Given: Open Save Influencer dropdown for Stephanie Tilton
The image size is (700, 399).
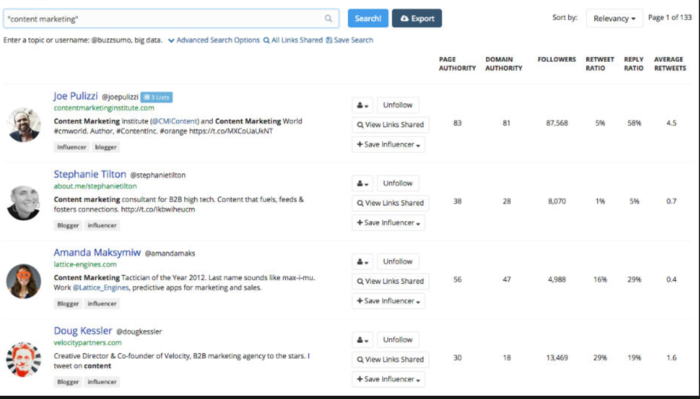Looking at the screenshot, I should point(388,223).
